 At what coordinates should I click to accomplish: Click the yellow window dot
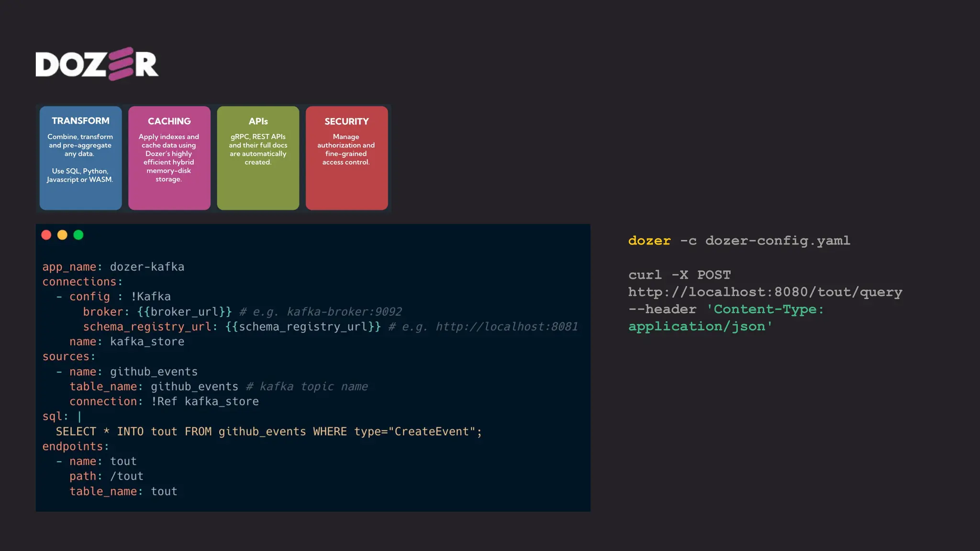62,235
